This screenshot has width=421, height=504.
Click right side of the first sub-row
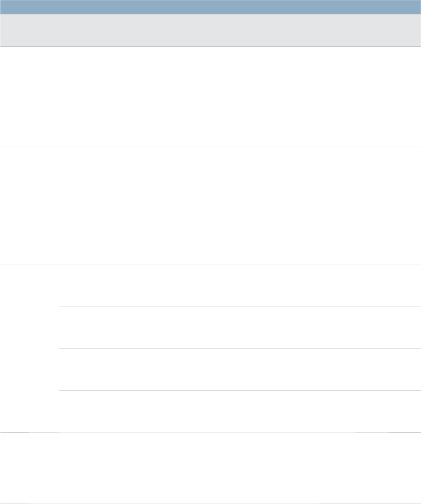[x=393, y=286]
